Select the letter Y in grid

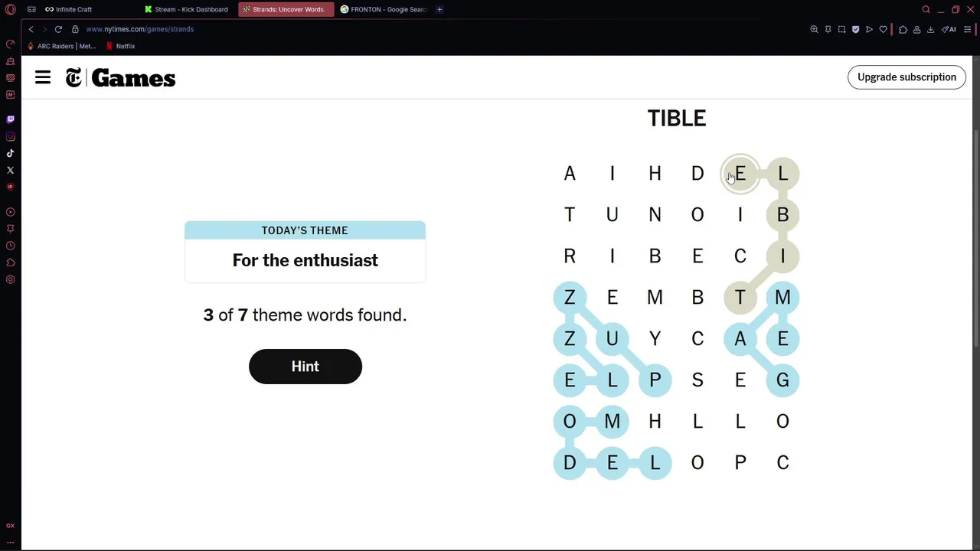(655, 338)
